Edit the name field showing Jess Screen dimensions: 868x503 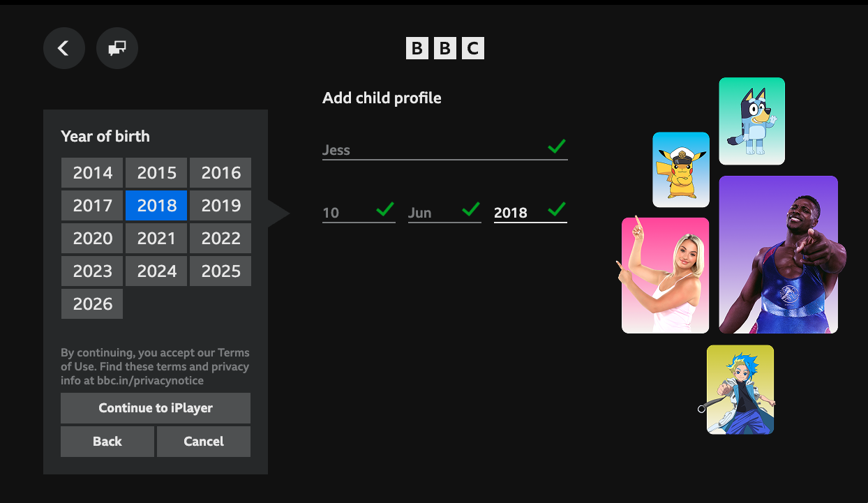point(445,149)
